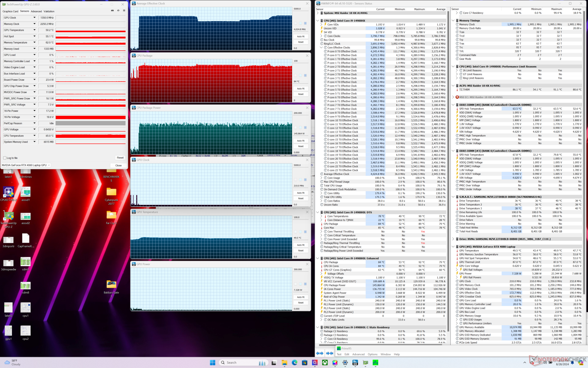Switch to Graphics Card tab
The image size is (588, 368).
click(x=10, y=11)
